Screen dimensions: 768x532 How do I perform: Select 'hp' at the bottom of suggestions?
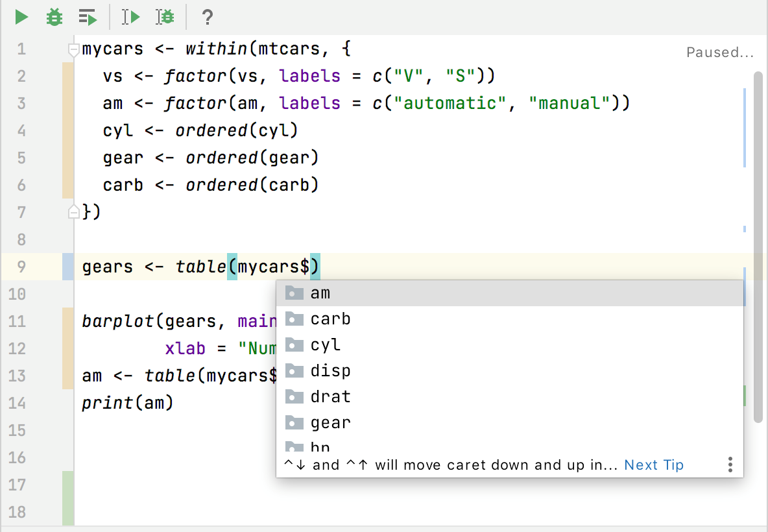click(x=321, y=446)
